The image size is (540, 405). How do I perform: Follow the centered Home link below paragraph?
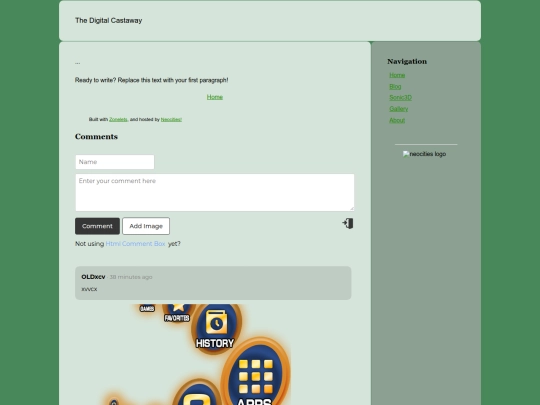click(215, 97)
